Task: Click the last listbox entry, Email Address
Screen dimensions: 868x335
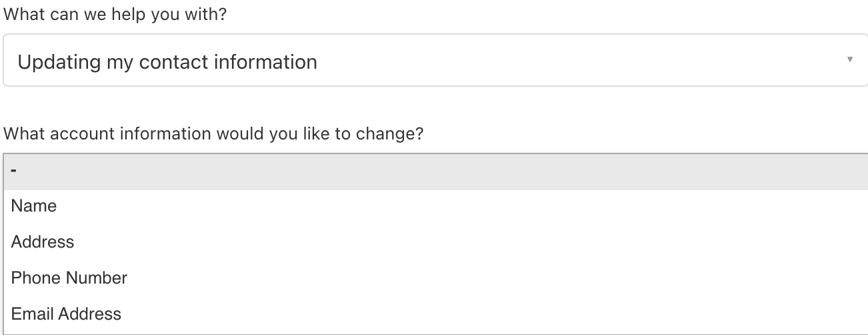Action: click(66, 314)
